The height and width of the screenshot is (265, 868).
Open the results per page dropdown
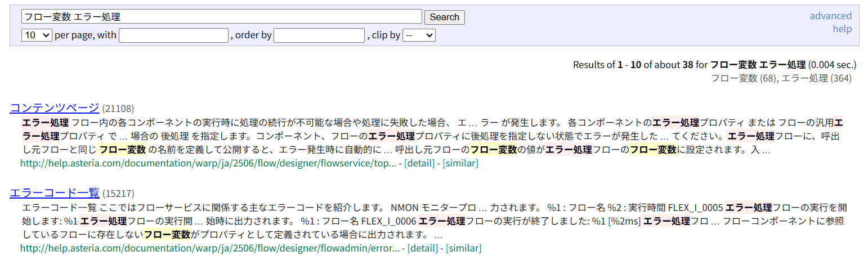click(x=37, y=35)
